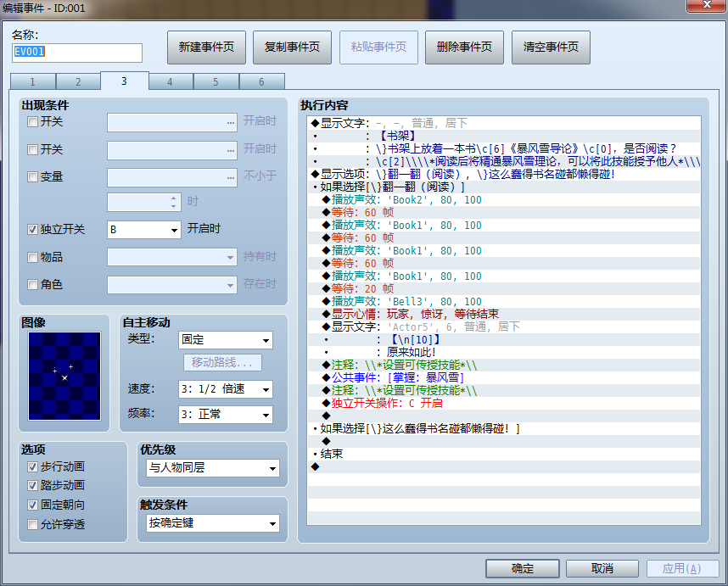Click the 应用(A) button
This screenshot has height=586, width=728.
tap(682, 569)
